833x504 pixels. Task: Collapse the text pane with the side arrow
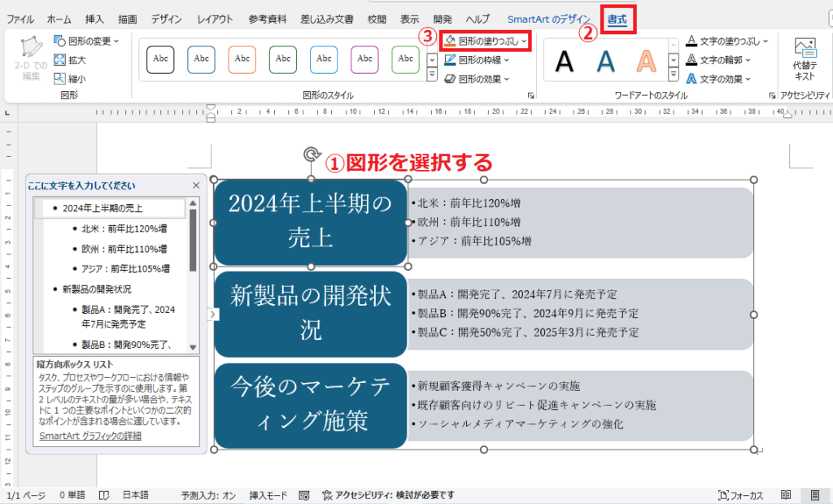[x=212, y=315]
